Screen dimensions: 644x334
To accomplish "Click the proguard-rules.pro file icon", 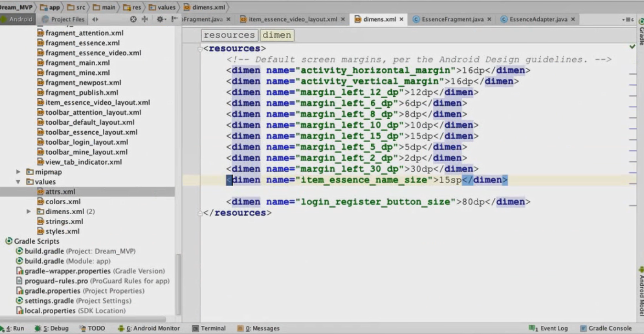I will (19, 281).
